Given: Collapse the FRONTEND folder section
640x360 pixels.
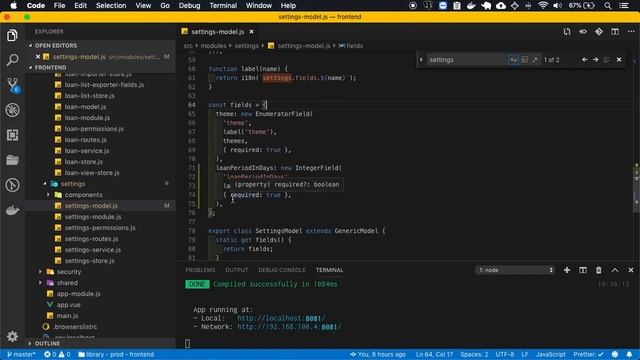Looking at the screenshot, I should click(x=30, y=67).
